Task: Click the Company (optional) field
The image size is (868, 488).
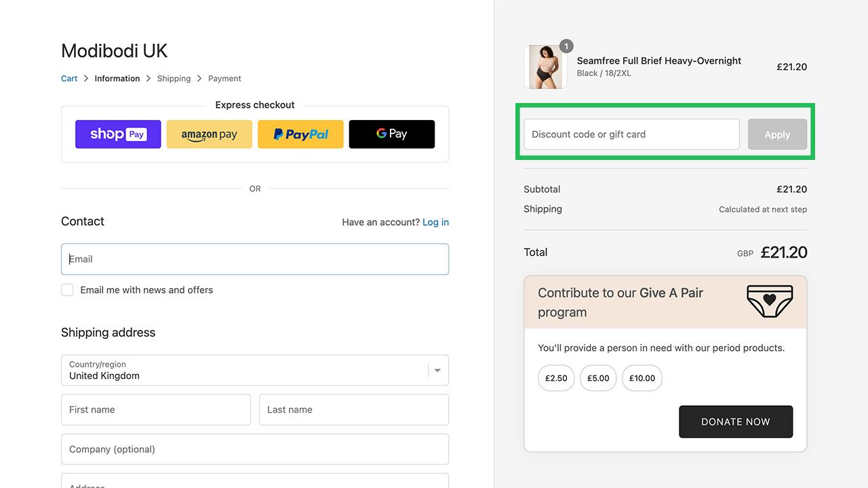Action: 255,449
